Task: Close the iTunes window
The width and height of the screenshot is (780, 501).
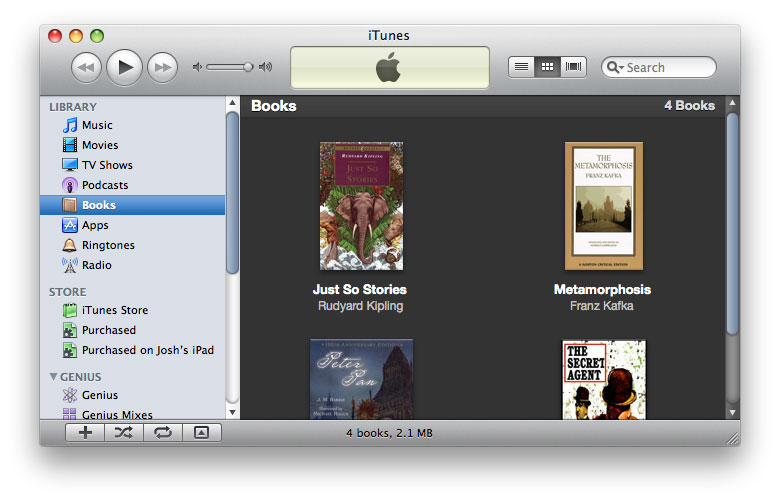Action: (55, 36)
